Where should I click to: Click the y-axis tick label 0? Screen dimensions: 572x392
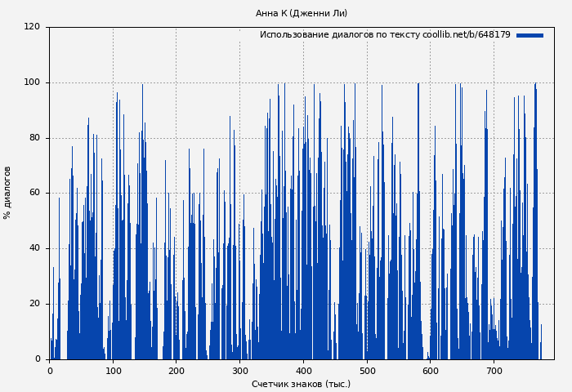point(37,359)
